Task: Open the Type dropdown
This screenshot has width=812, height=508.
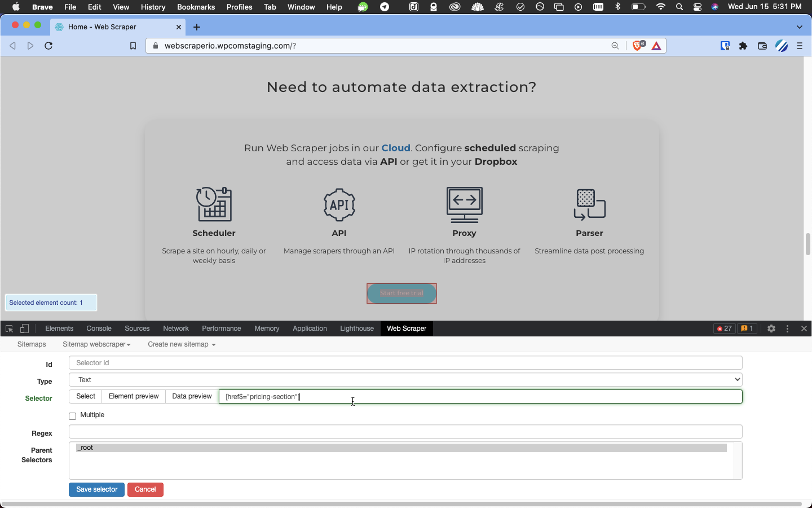Action: [405, 380]
